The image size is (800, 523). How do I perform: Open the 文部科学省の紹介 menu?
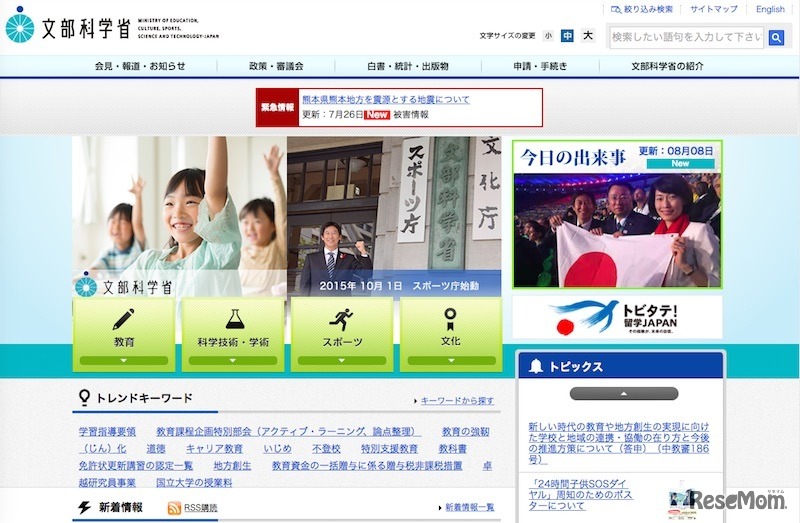(x=667, y=66)
